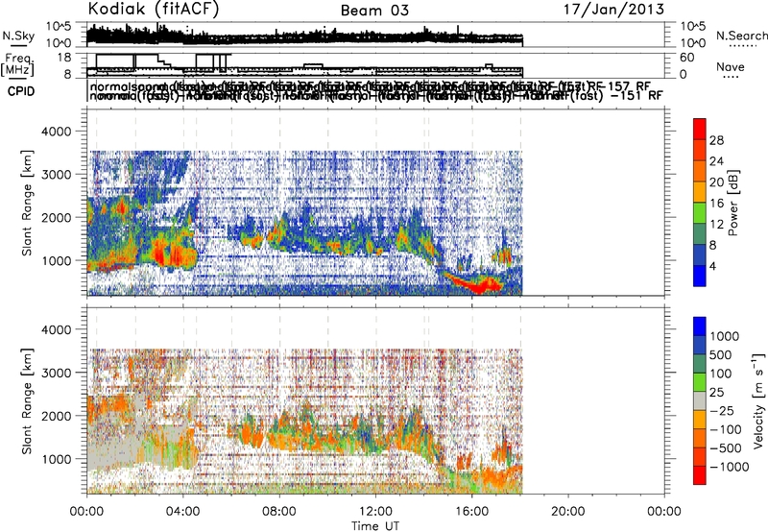Click the 4 tick on power colorbar

(712, 267)
